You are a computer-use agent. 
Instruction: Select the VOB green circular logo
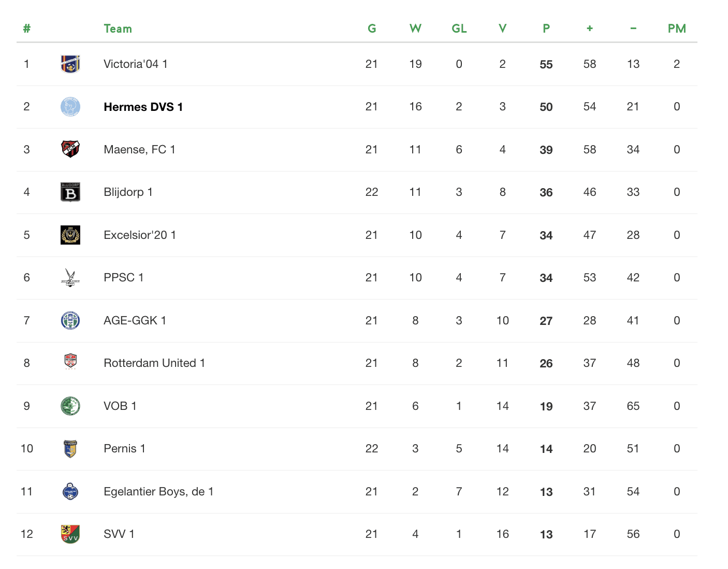[x=70, y=406]
